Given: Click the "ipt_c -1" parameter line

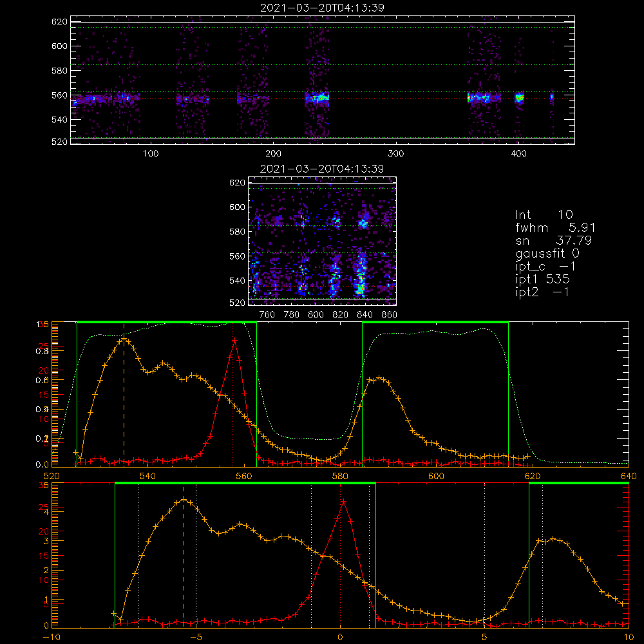Looking at the screenshot, I should [545, 267].
